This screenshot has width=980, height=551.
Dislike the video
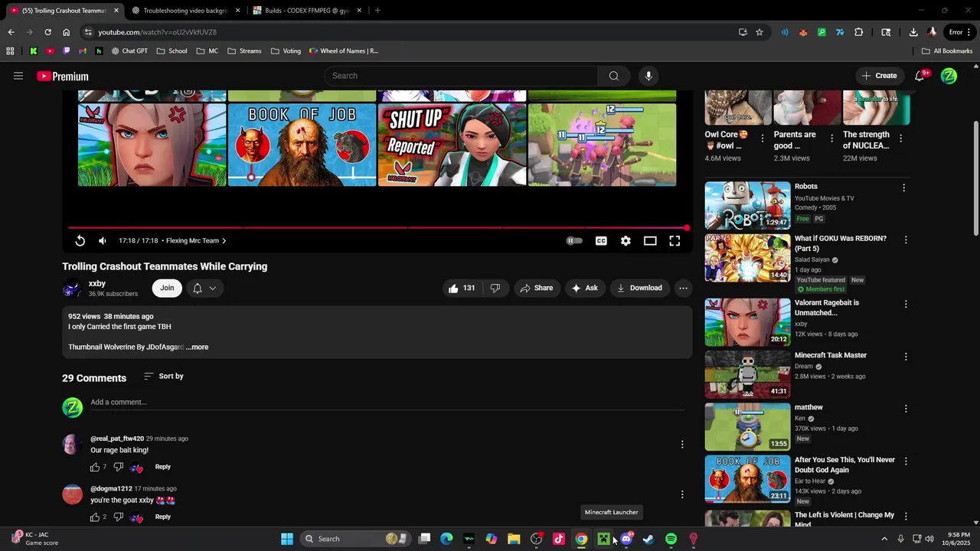tap(495, 288)
